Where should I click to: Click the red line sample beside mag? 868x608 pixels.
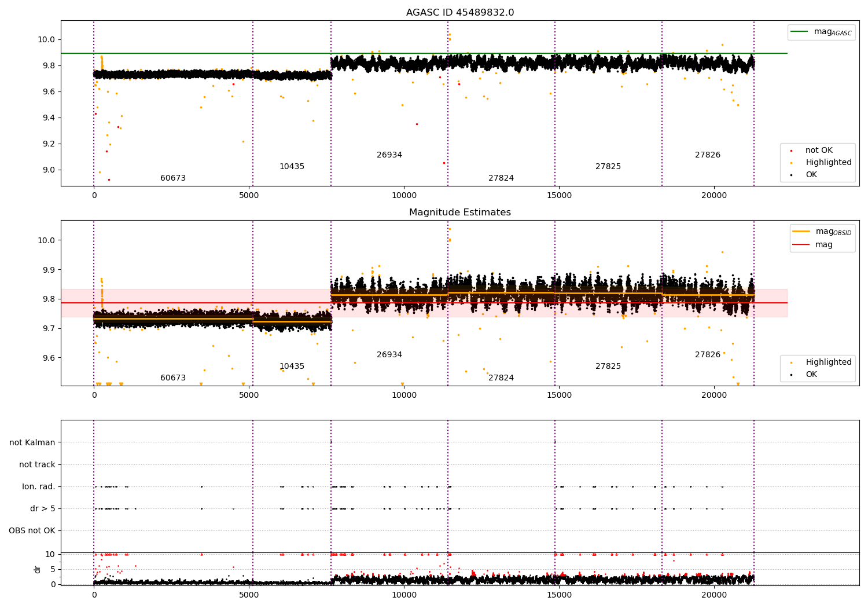tap(801, 245)
